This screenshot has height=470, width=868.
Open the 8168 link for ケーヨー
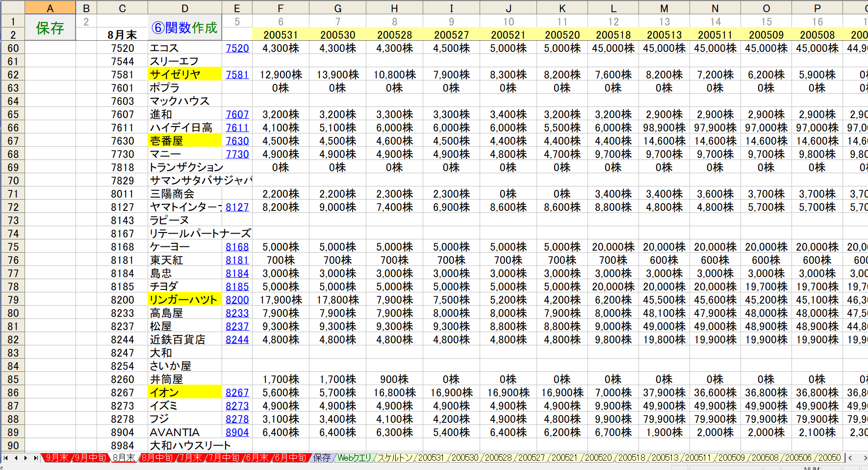coord(237,247)
